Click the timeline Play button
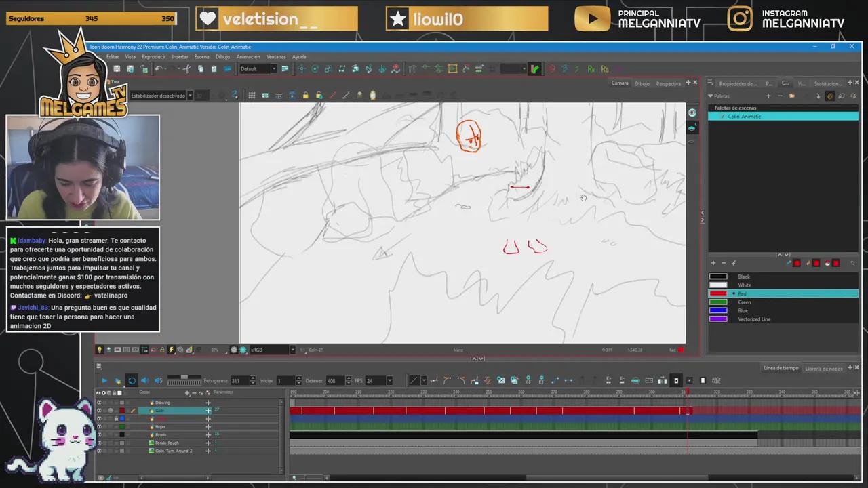This screenshot has width=868, height=488. pos(104,381)
